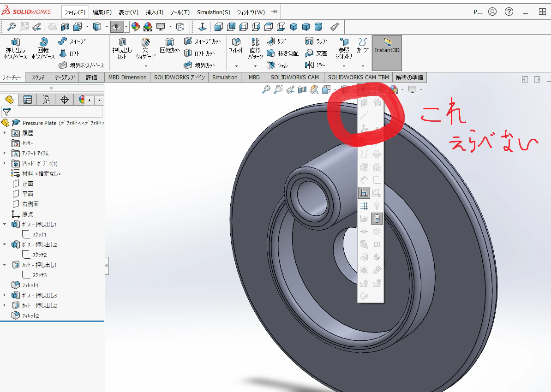Toggle View Center of Mass in the hide/show list
The image size is (551, 392).
(377, 257)
